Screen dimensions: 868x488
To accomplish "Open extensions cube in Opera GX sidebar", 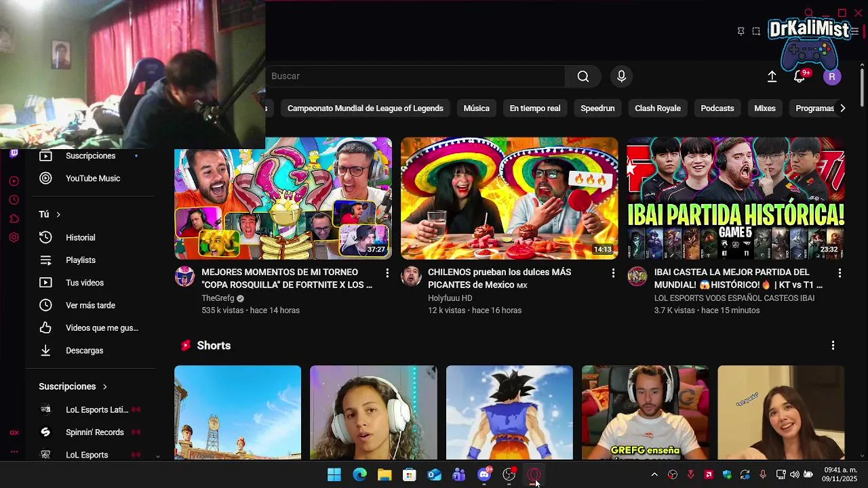I will [14, 219].
